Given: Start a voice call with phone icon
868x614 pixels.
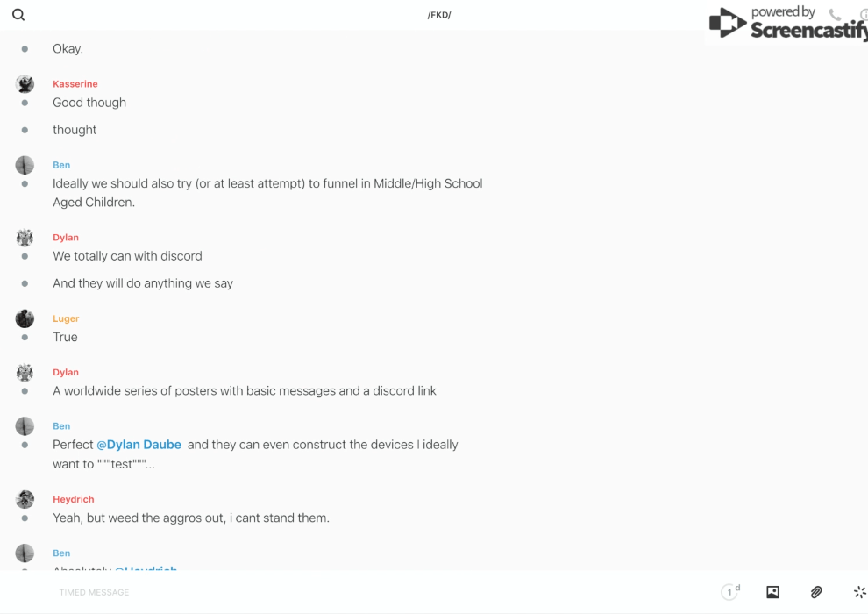Looking at the screenshot, I should (835, 15).
